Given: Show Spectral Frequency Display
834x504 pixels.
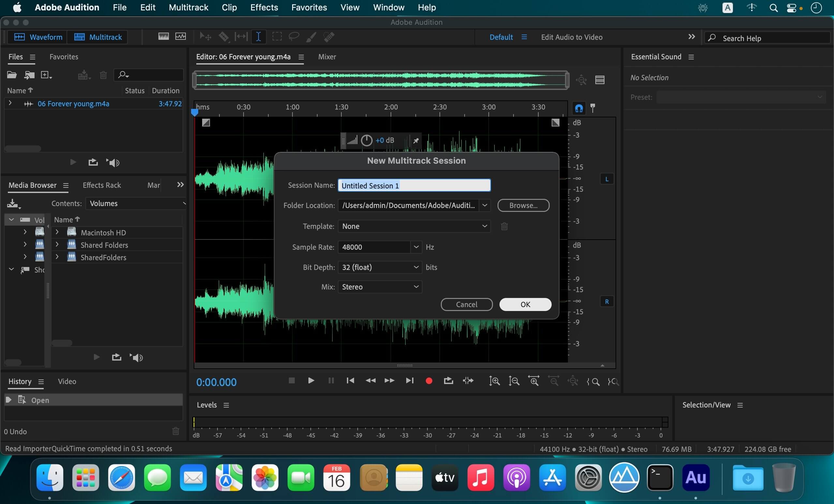Looking at the screenshot, I should 163,37.
